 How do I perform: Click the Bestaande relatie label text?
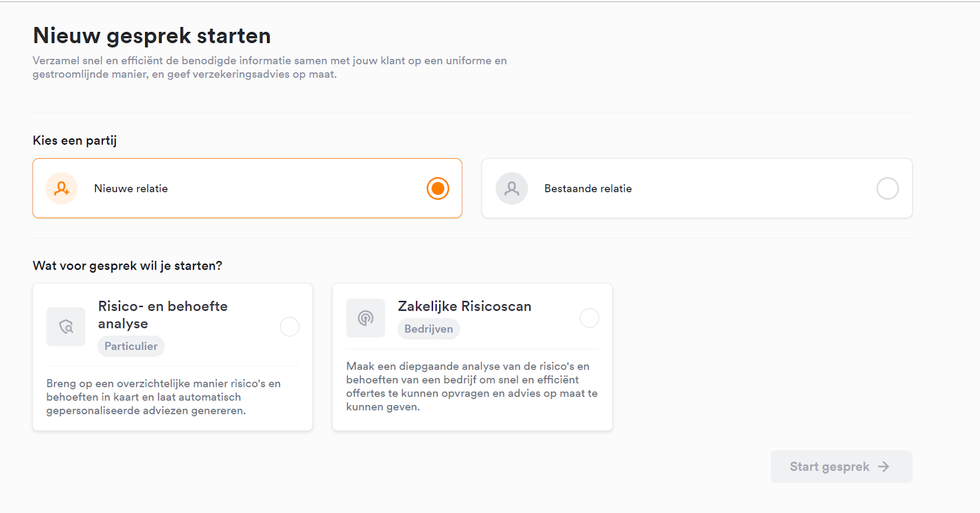pos(588,188)
